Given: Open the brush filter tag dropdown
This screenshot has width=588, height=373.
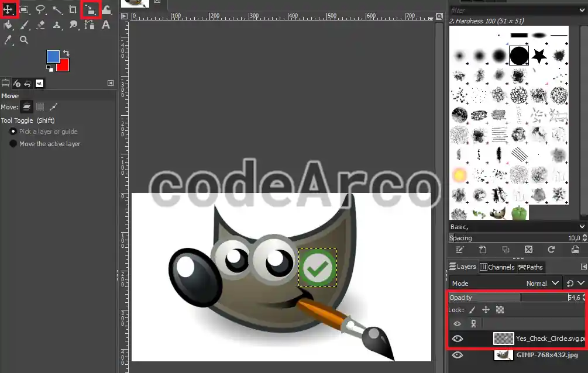Looking at the screenshot, I should 582,11.
